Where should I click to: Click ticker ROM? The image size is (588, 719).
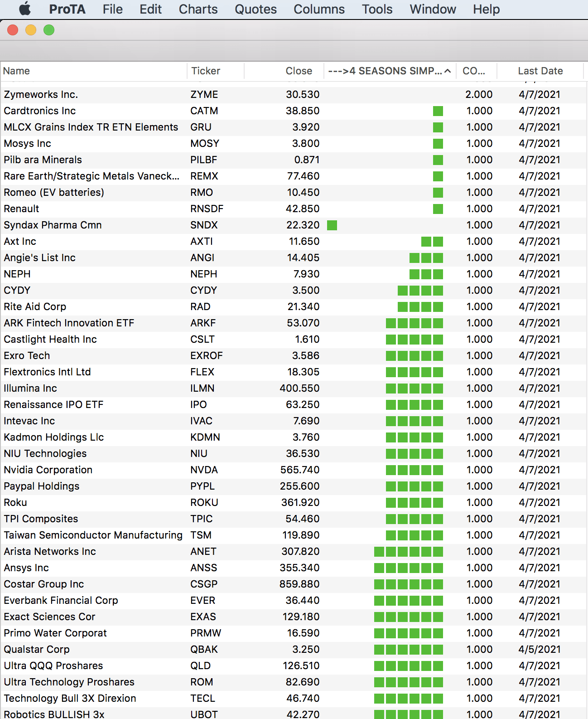click(x=202, y=682)
